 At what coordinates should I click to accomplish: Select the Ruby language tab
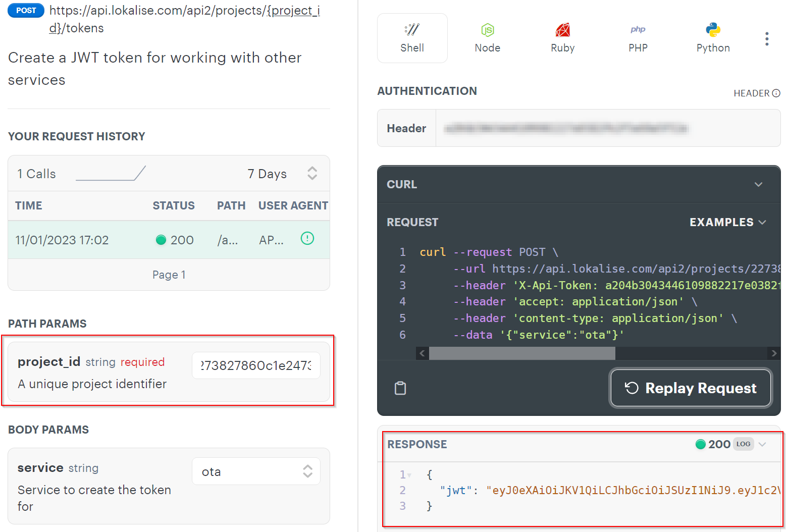click(562, 38)
